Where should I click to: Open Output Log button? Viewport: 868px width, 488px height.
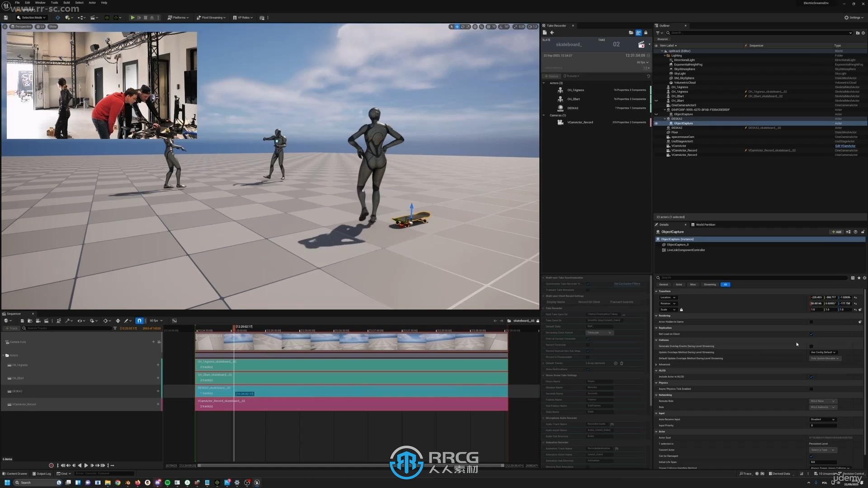tap(42, 474)
